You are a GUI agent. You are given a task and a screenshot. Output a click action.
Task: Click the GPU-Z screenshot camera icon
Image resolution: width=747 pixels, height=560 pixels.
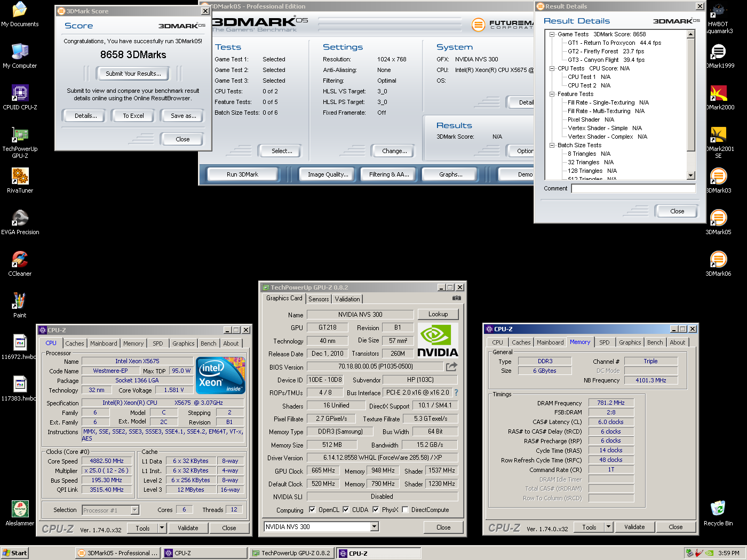pyautogui.click(x=457, y=298)
